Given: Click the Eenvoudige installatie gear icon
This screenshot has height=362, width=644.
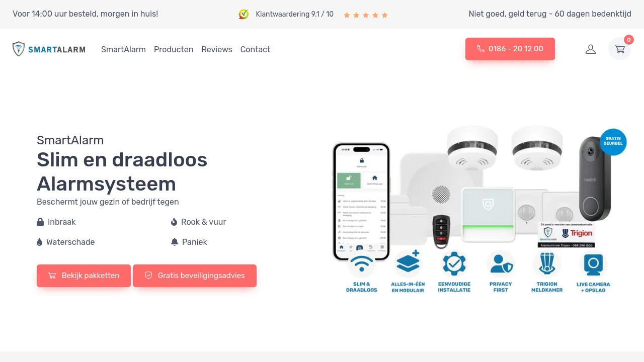Looking at the screenshot, I should [x=454, y=263].
